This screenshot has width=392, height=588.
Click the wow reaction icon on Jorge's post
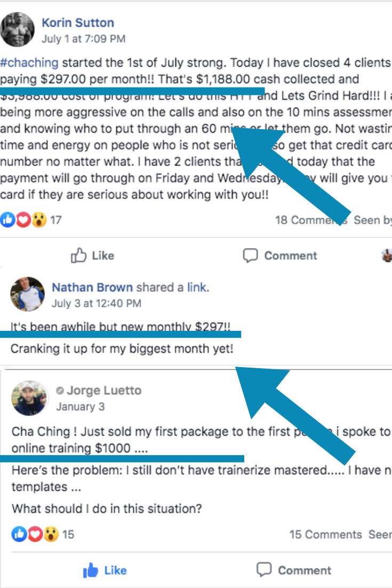click(51, 534)
